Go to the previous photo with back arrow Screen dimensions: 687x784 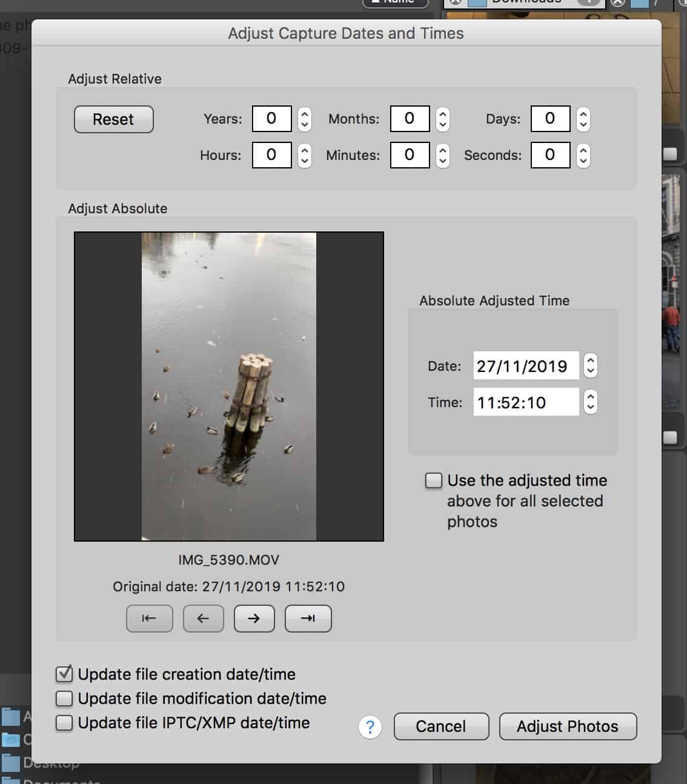click(203, 618)
